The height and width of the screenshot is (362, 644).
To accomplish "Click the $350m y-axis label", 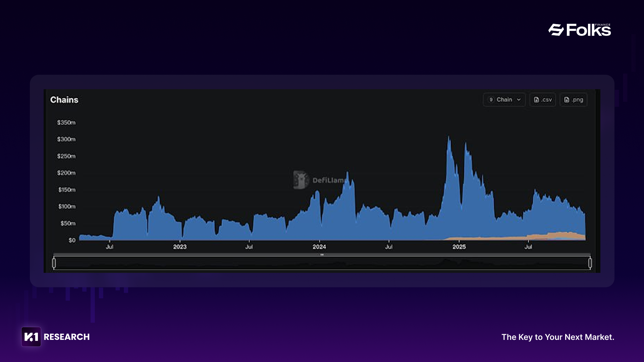I will (66, 123).
